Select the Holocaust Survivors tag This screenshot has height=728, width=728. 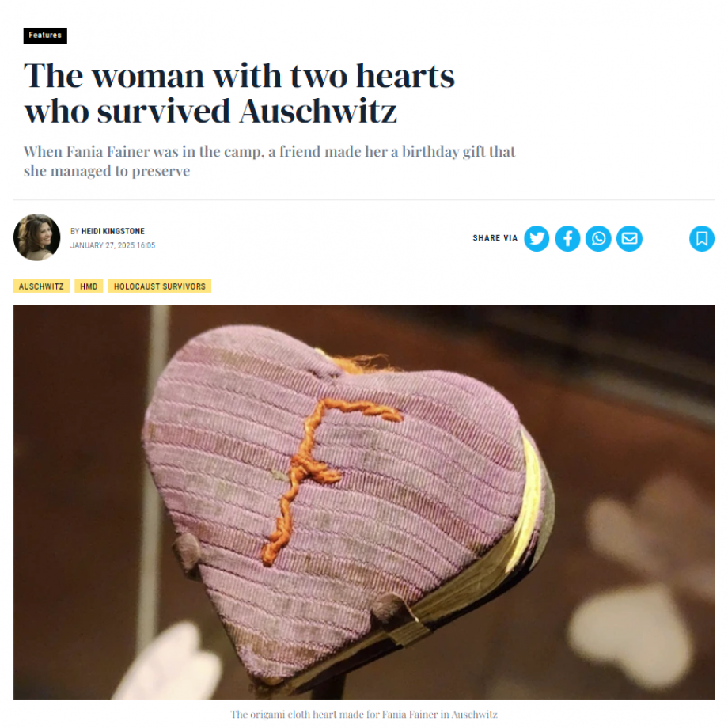160,286
